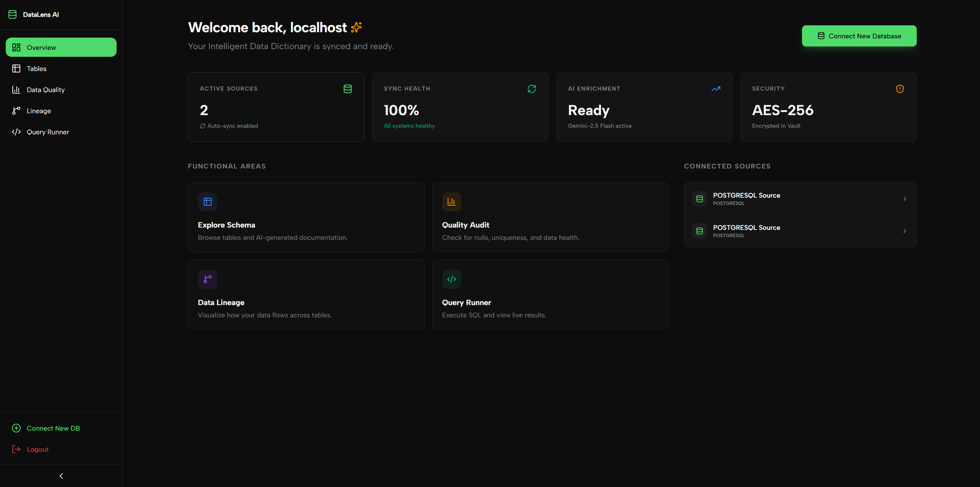The image size is (980, 487).
Task: Click the Quality Audit bar chart icon
Action: click(x=451, y=202)
